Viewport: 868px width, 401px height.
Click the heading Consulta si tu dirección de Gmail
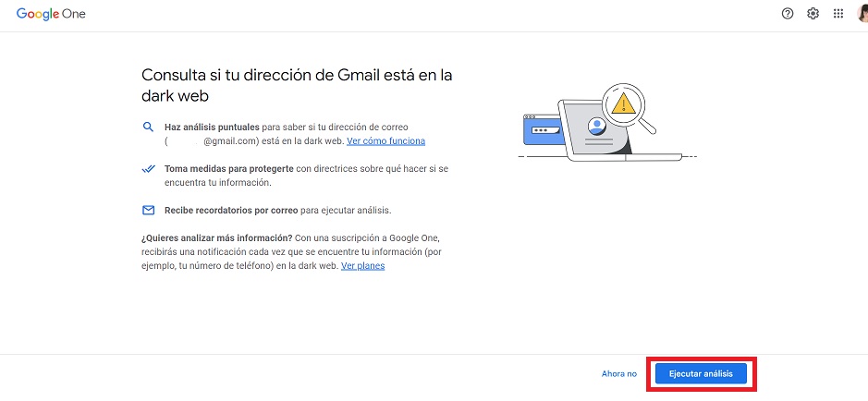pyautogui.click(x=297, y=85)
